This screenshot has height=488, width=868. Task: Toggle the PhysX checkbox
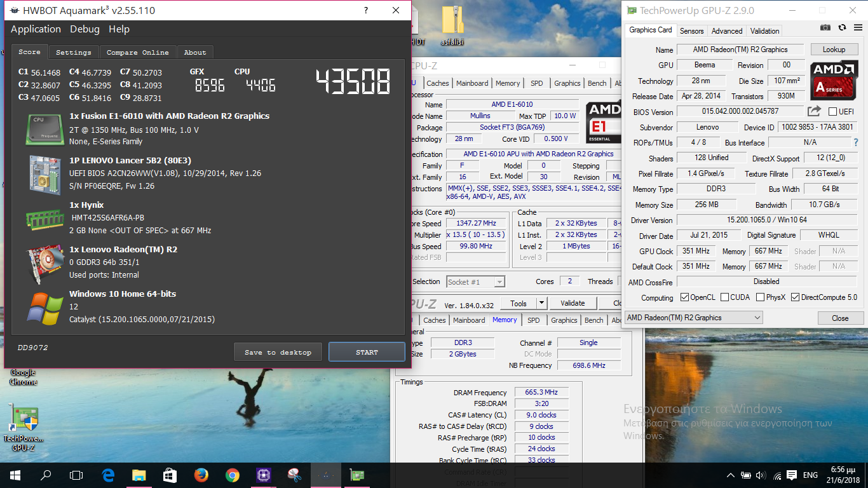tap(759, 297)
